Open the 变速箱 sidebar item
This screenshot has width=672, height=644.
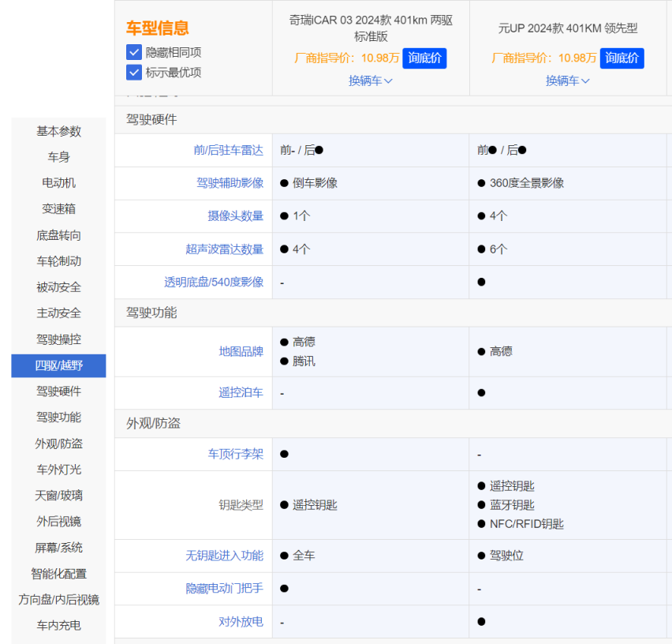58,209
